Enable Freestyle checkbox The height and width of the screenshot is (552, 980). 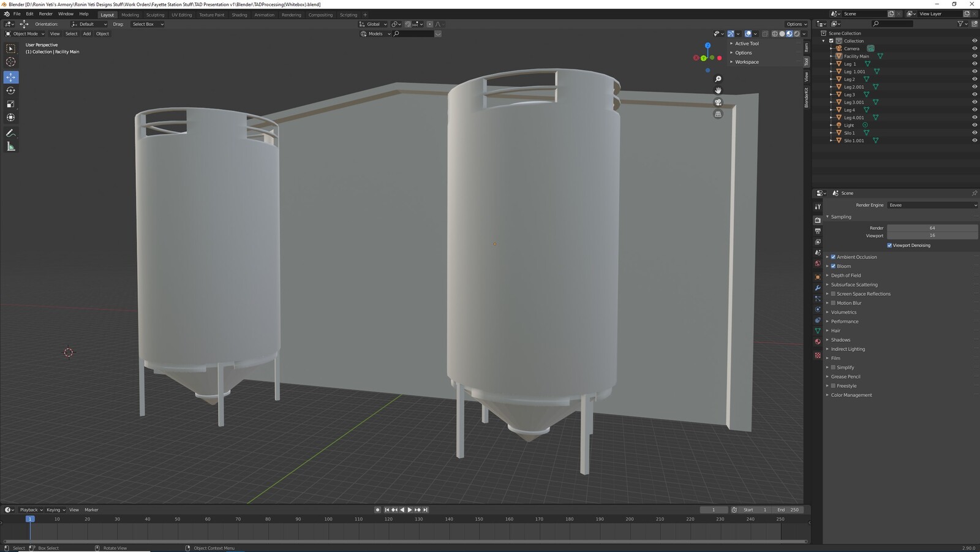pos(833,385)
